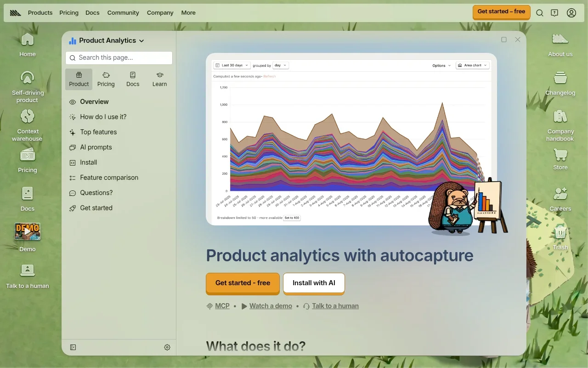Screen dimensions: 588x368
Task: Open the Last 30 days date dropdown
Action: point(232,65)
